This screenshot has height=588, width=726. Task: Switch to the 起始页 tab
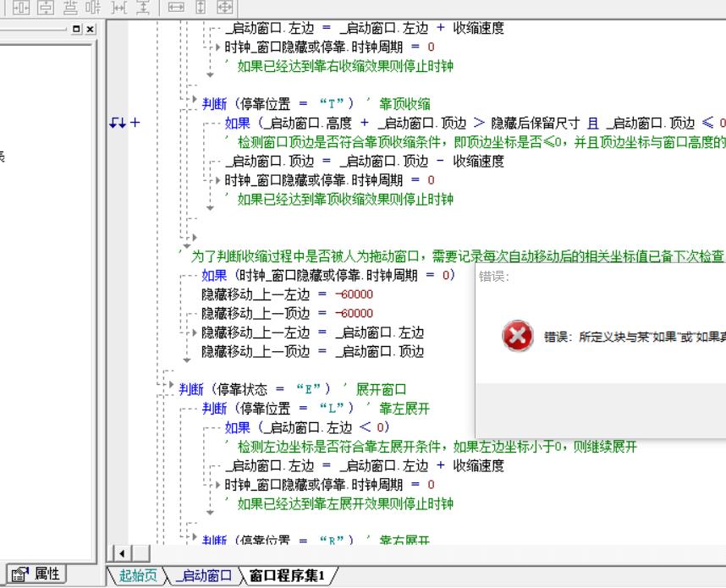pyautogui.click(x=137, y=576)
